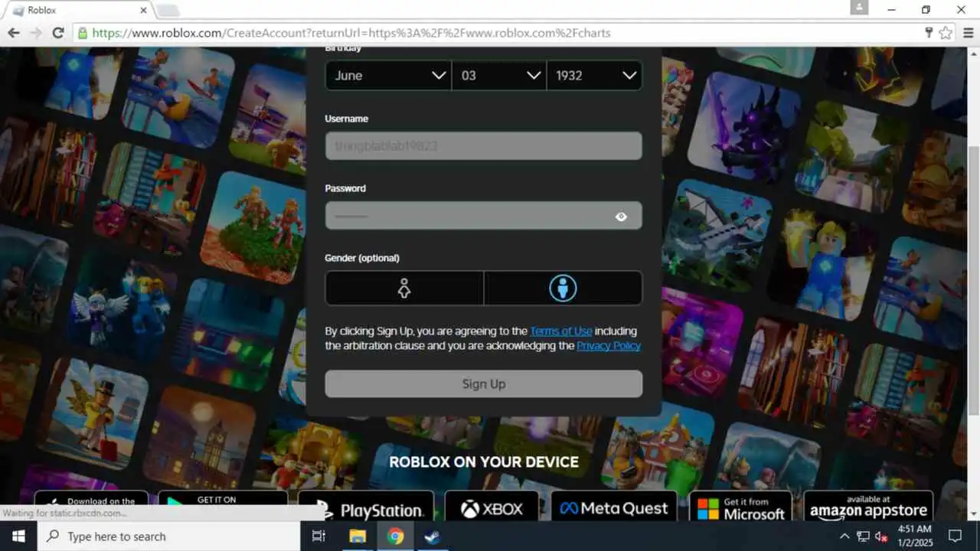Open the Windows Start menu

(x=18, y=536)
